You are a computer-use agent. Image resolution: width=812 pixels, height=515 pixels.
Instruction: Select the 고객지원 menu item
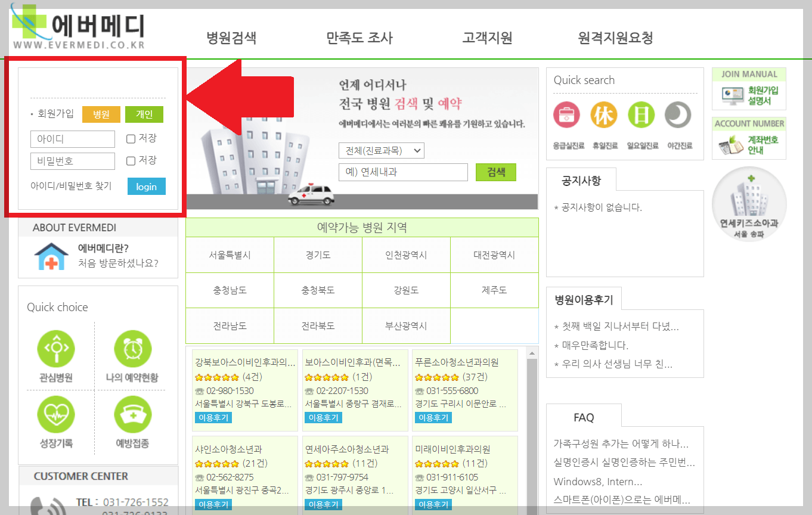point(486,37)
